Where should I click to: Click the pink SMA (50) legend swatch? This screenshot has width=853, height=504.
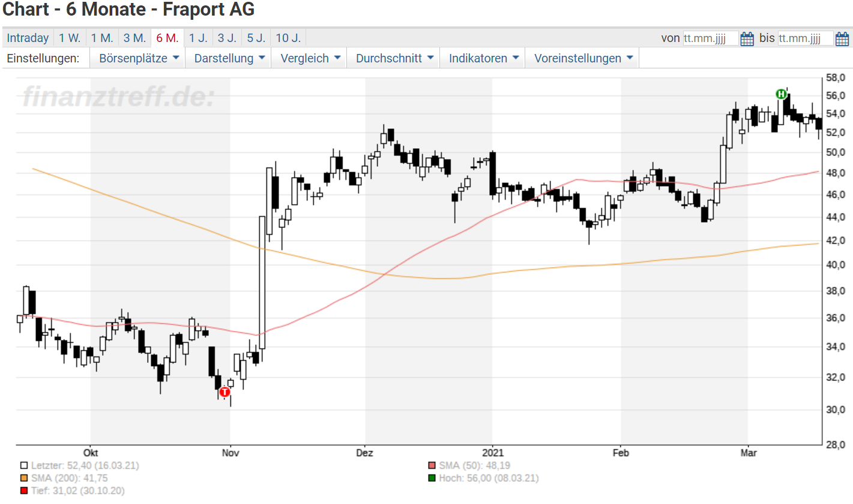point(432,465)
